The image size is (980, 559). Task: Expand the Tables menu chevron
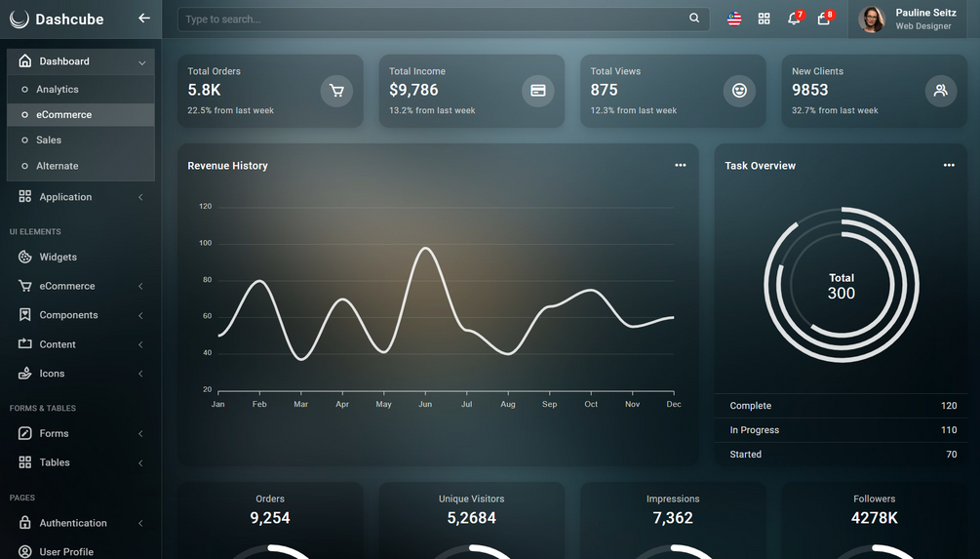coord(140,462)
